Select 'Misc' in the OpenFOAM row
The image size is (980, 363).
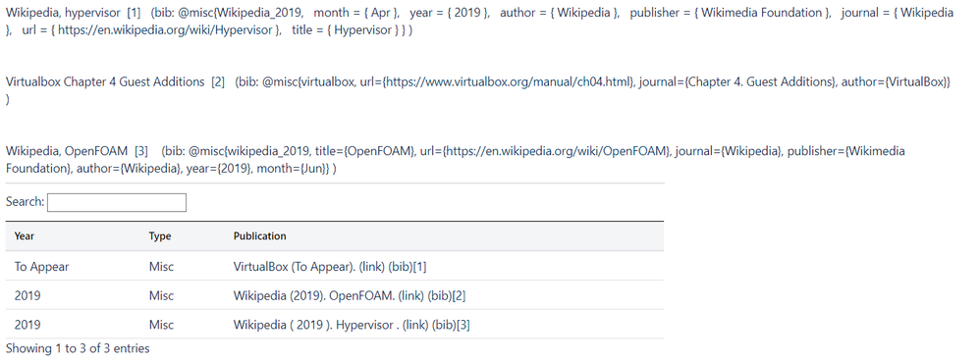(x=161, y=295)
